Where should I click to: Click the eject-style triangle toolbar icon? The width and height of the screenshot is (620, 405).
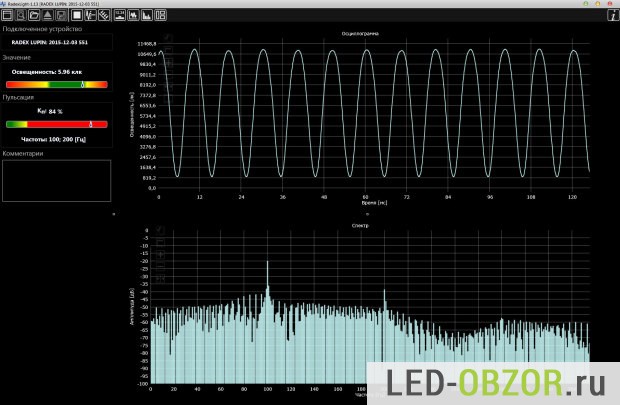click(48, 15)
